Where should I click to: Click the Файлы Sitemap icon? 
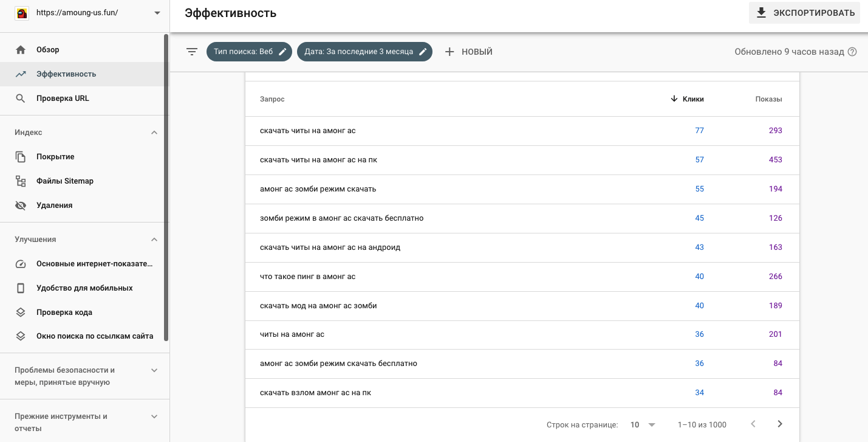pos(21,181)
